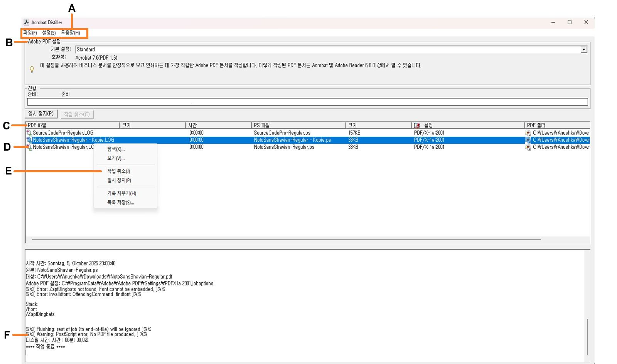Choose 목록 저장(S)... from the context menu
The width and height of the screenshot is (617, 364).
[121, 203]
